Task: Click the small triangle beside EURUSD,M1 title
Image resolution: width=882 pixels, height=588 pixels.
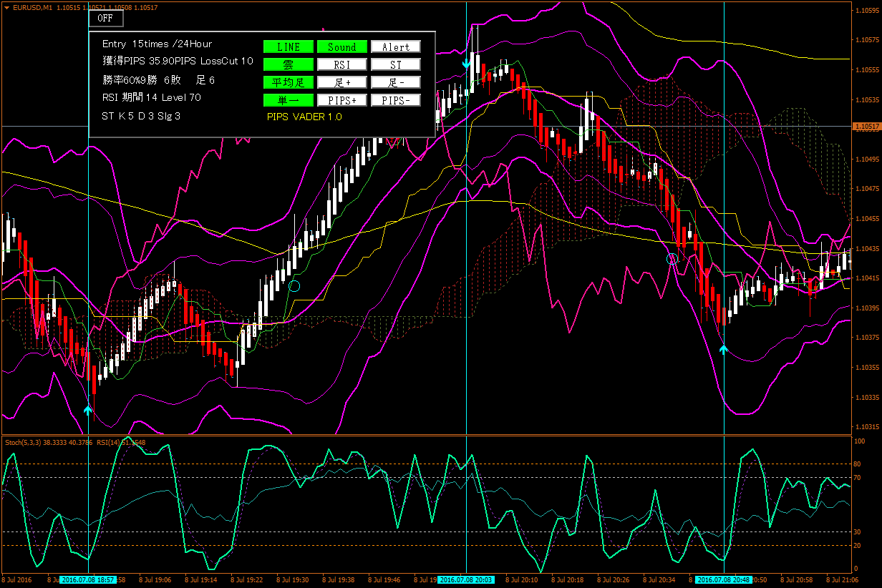Action: pos(6,7)
